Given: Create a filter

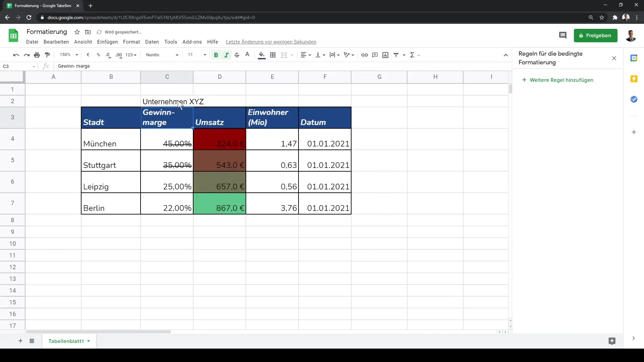Looking at the screenshot, I should [x=396, y=55].
